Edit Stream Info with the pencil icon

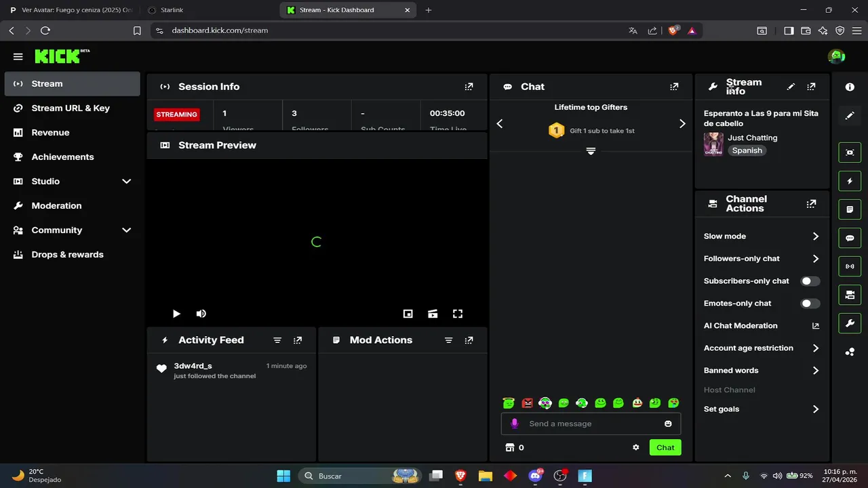coord(791,87)
